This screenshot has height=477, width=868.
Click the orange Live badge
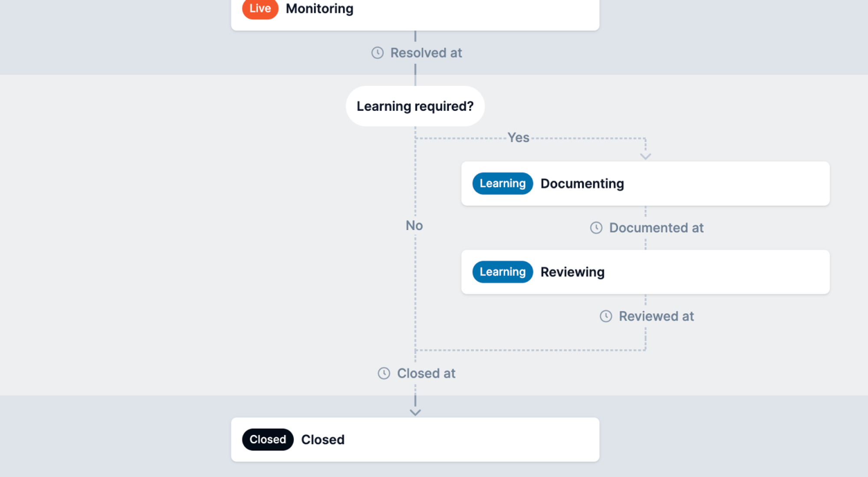coord(260,9)
